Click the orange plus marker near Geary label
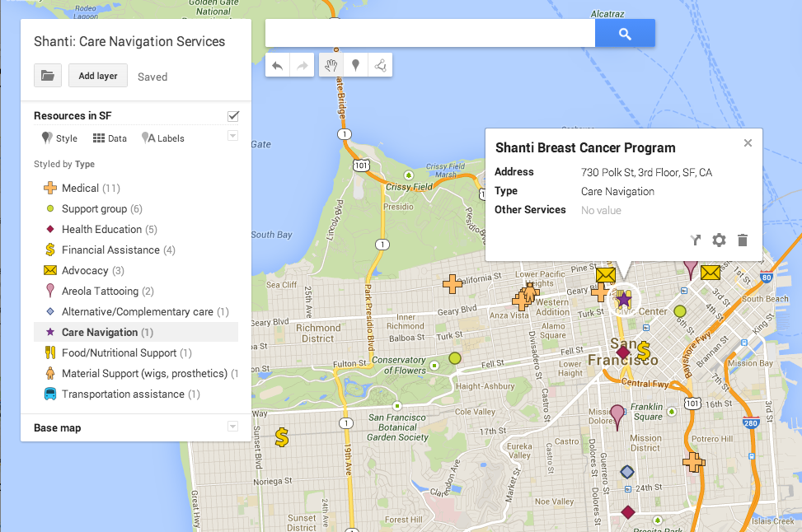This screenshot has width=802, height=532. pos(599,293)
